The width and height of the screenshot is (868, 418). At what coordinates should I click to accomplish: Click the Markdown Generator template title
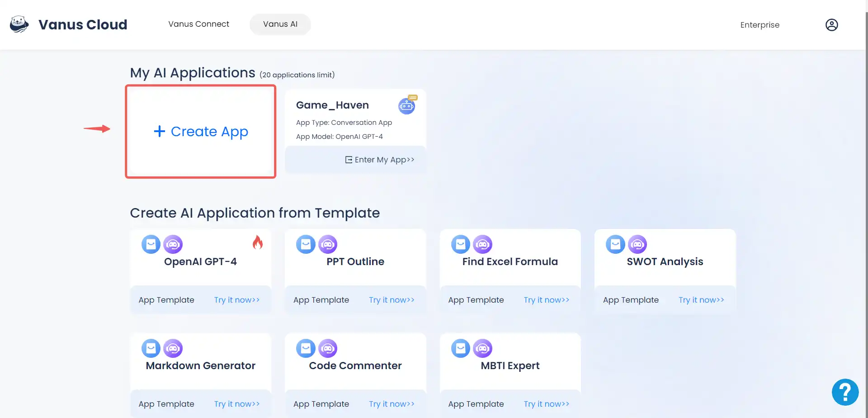point(200,366)
